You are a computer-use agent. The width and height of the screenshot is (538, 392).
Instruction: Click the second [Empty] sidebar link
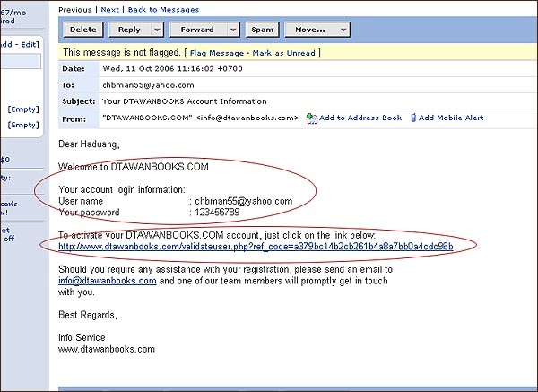click(23, 125)
